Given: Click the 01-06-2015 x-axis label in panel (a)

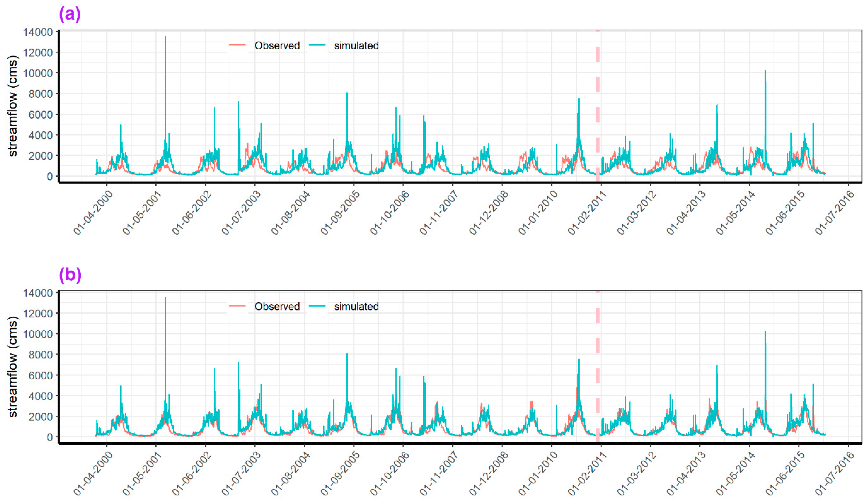Looking at the screenshot, I should [x=785, y=213].
